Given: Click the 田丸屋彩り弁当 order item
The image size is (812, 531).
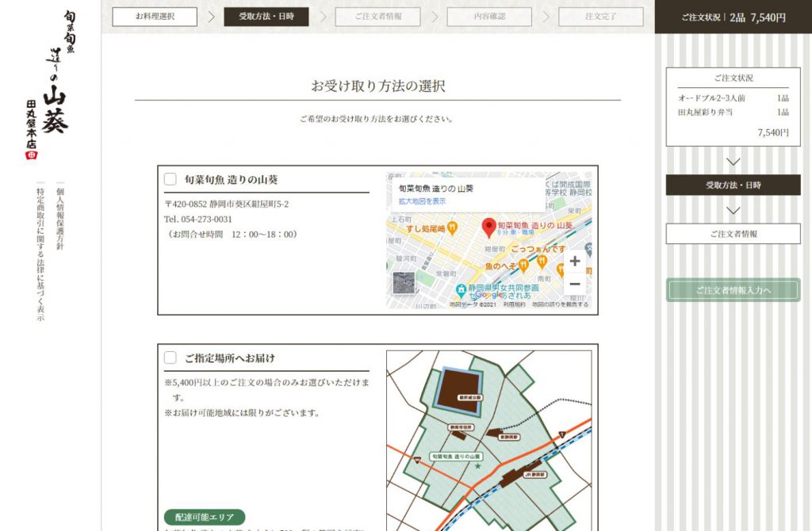Looking at the screenshot, I should [x=705, y=112].
